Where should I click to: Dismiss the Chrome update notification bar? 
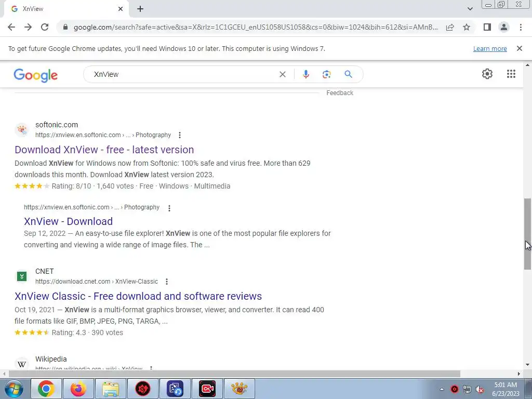[x=520, y=48]
